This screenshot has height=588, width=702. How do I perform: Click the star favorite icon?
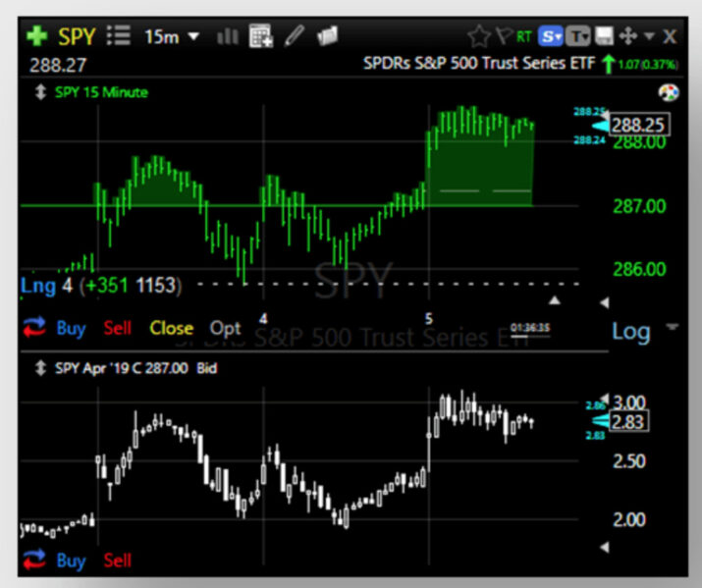479,36
